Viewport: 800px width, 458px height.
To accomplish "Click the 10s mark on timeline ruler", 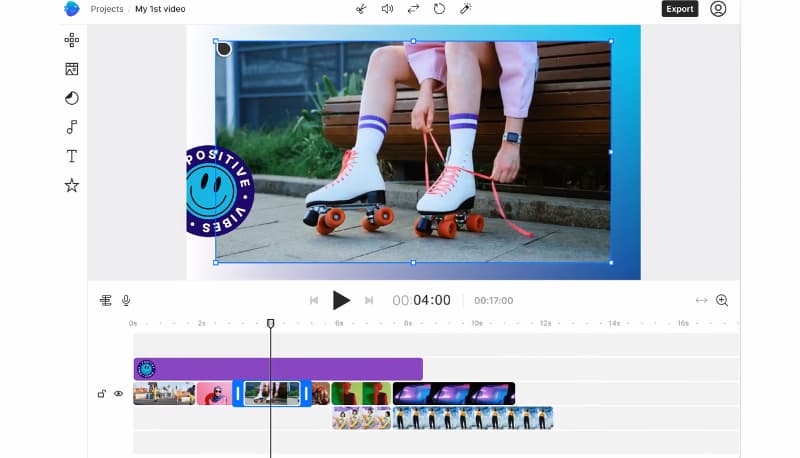I will point(477,323).
